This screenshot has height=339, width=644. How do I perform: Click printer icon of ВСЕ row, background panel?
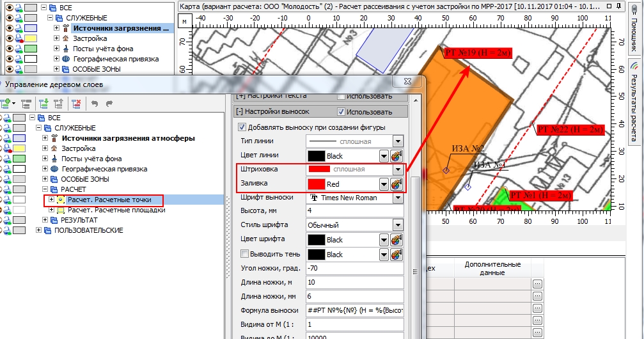point(19,8)
